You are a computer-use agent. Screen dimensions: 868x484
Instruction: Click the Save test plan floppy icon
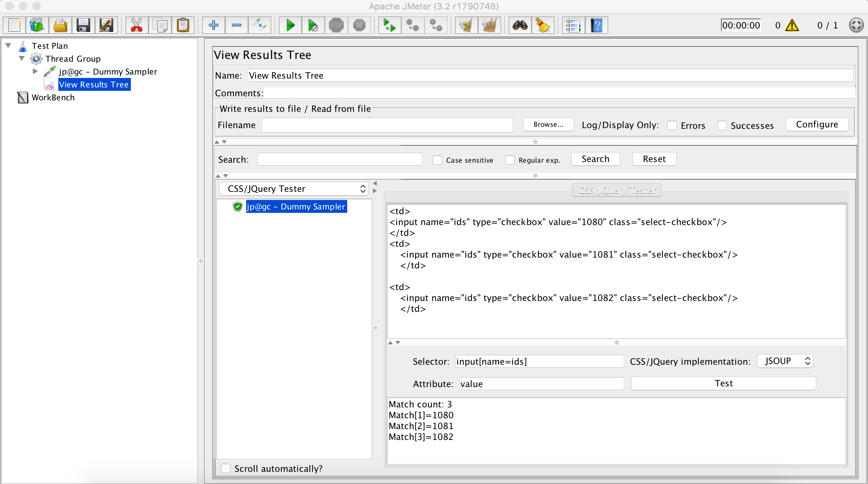tap(83, 25)
